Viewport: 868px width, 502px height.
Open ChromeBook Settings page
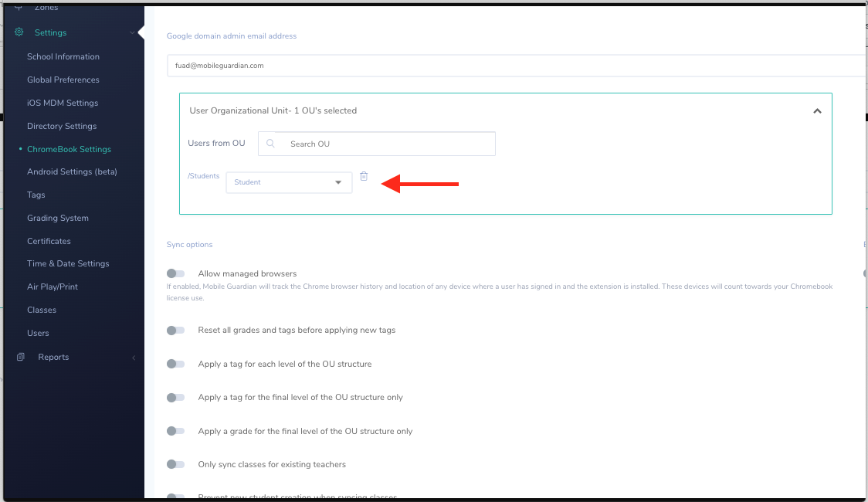point(70,149)
